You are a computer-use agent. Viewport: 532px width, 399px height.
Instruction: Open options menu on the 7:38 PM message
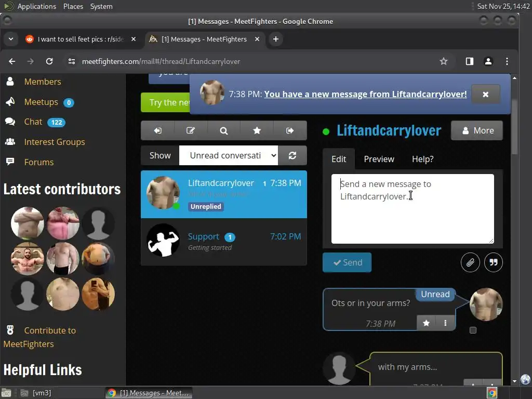pyautogui.click(x=445, y=323)
